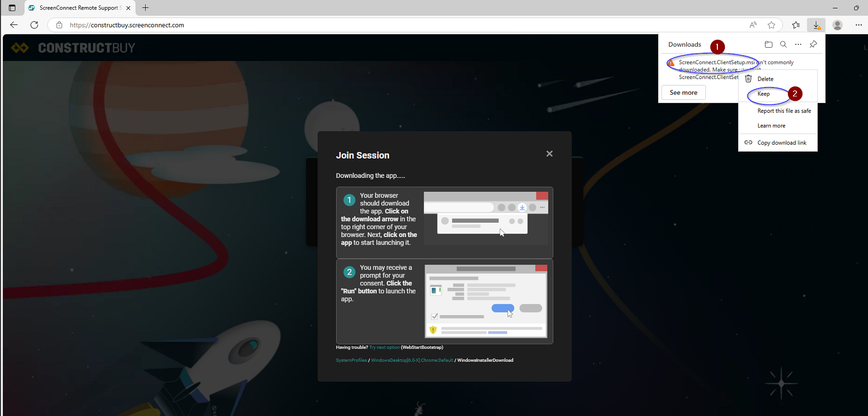The image size is (868, 416).
Task: Add page to favorites star icon
Action: coord(771,25)
